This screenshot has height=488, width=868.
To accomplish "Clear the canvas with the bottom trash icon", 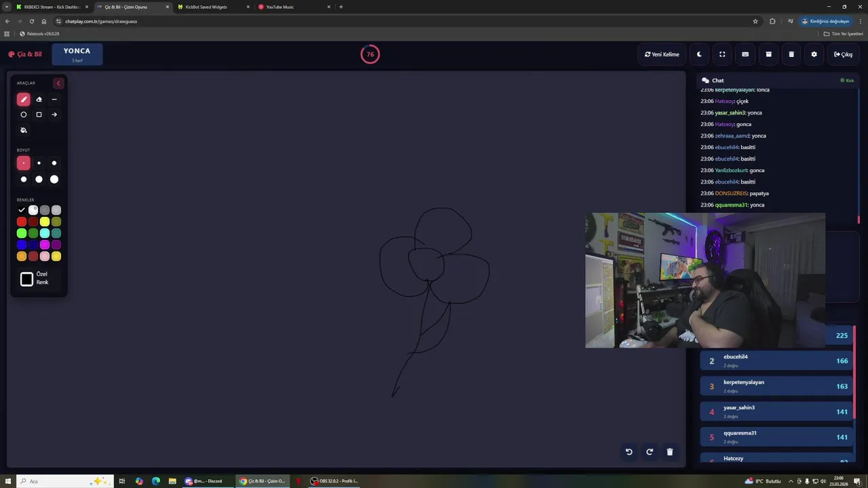I will click(x=669, y=452).
